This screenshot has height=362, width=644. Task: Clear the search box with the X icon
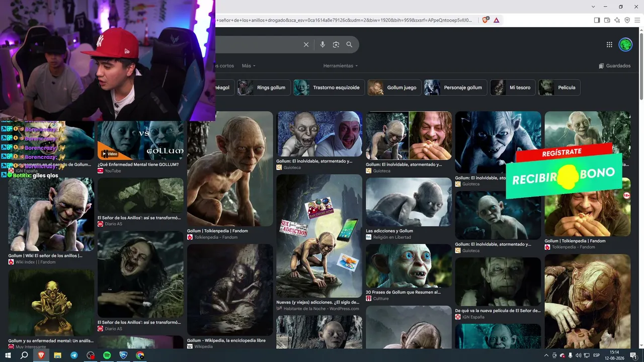point(306,45)
